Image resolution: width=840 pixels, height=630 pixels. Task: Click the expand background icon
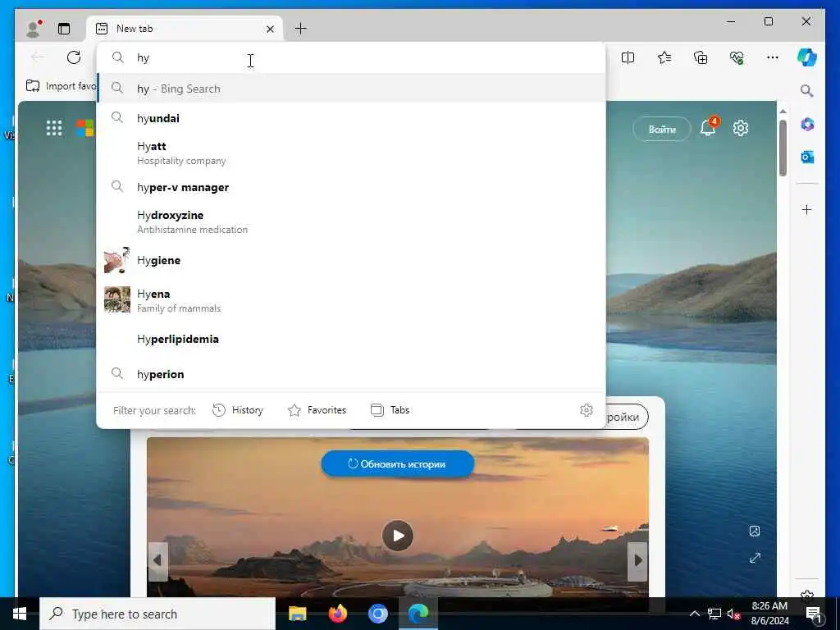pos(755,558)
